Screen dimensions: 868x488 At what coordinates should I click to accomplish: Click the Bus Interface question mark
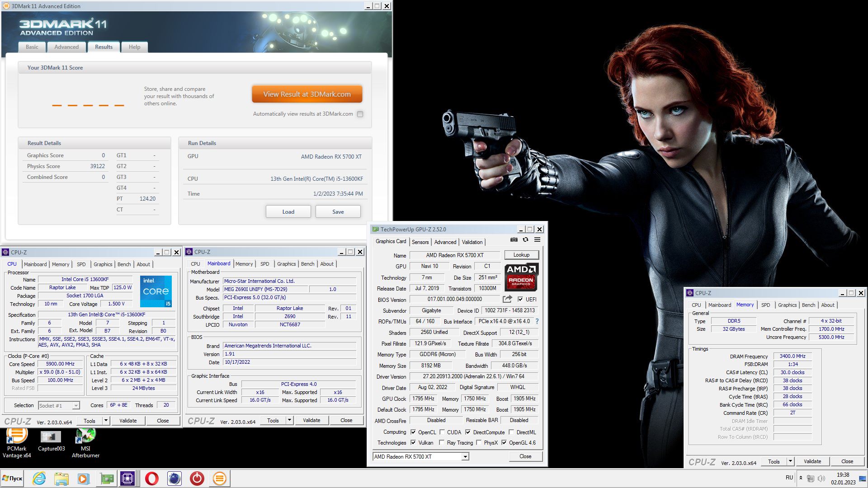[537, 321]
